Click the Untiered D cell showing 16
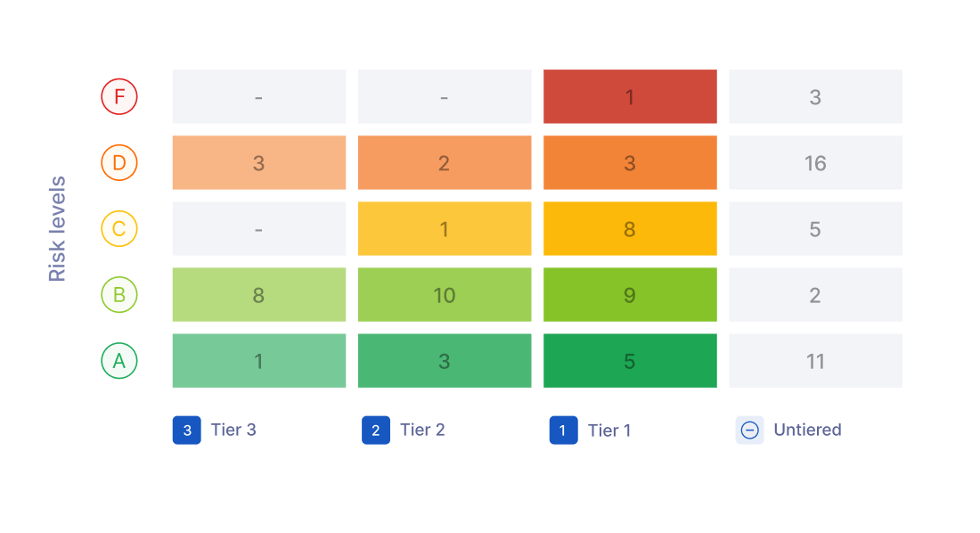980x533 pixels. click(x=815, y=162)
